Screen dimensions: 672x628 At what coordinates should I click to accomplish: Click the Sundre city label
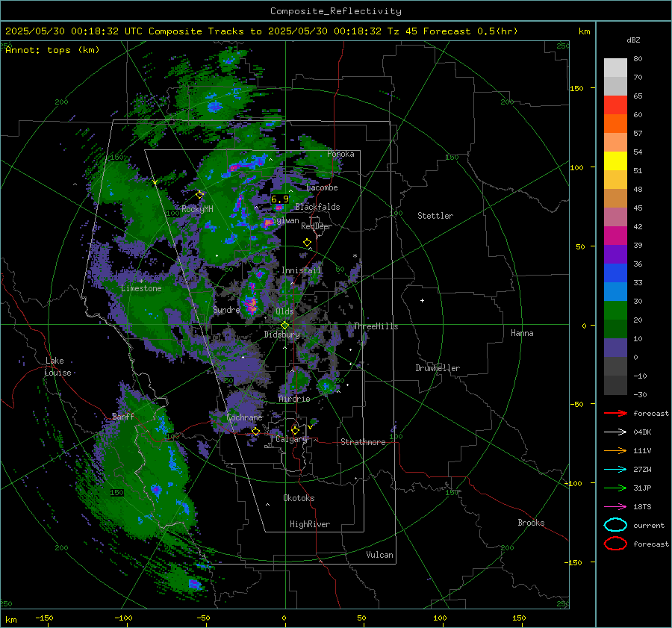(x=226, y=310)
